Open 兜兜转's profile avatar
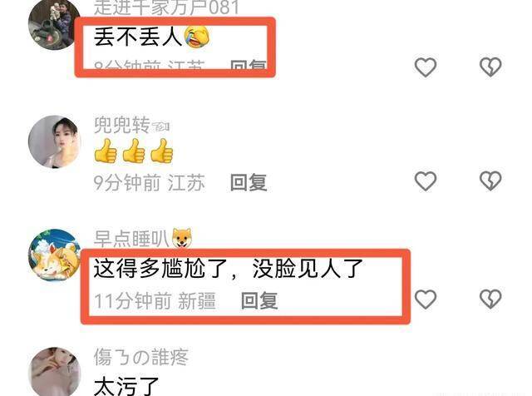 tap(54, 141)
